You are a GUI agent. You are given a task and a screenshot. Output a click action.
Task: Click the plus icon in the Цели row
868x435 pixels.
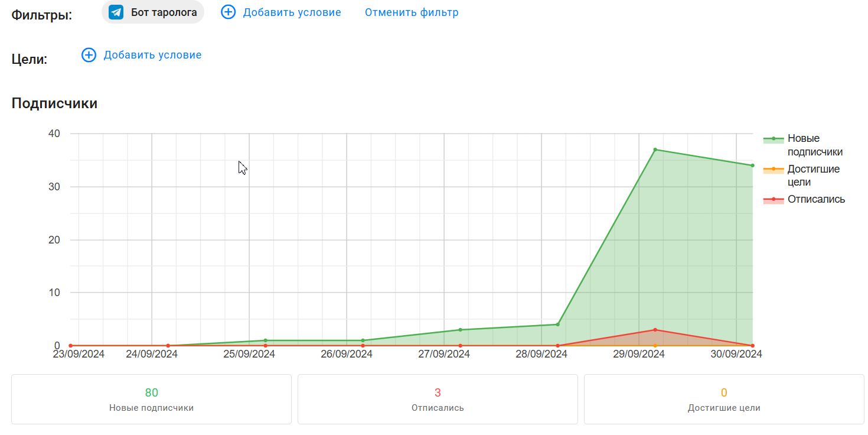(89, 55)
